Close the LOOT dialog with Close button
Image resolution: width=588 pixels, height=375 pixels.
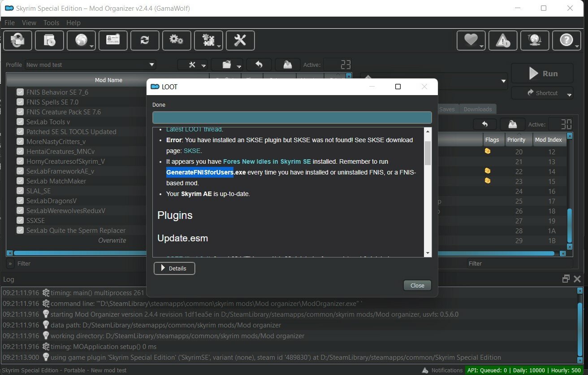click(417, 285)
